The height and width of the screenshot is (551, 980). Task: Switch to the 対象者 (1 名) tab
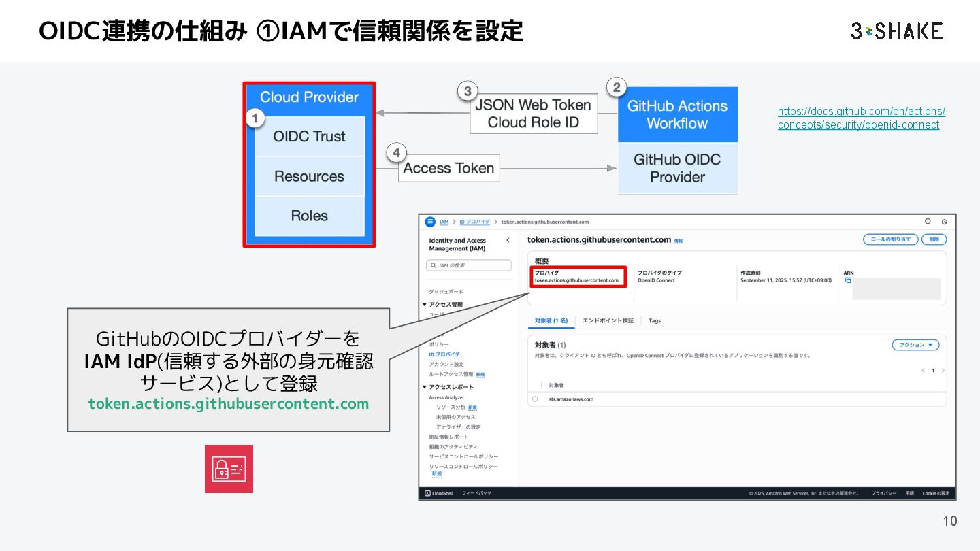(x=551, y=320)
